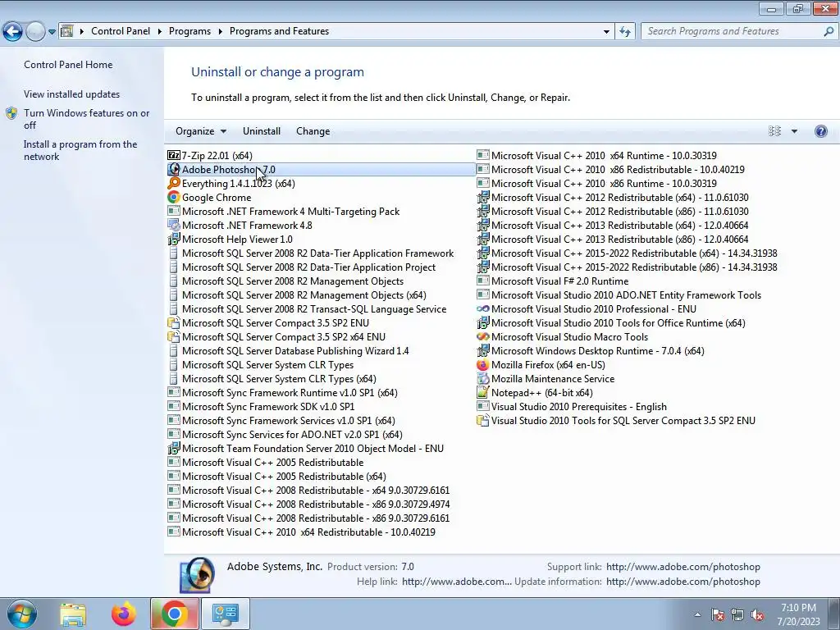Click the Google Chrome icon in program list
Screen dimensions: 840x630
(x=174, y=198)
